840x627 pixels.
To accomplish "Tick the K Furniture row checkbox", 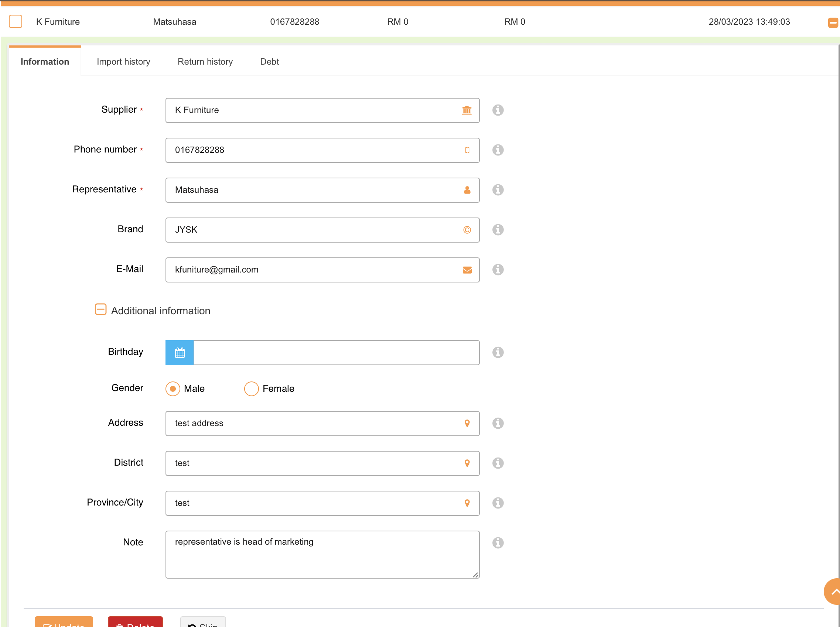I will (16, 22).
